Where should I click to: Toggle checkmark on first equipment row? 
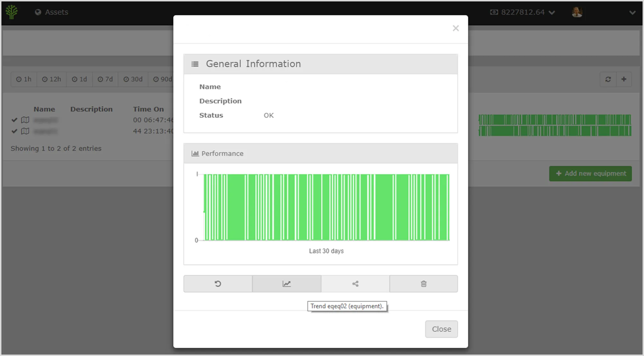click(x=14, y=120)
